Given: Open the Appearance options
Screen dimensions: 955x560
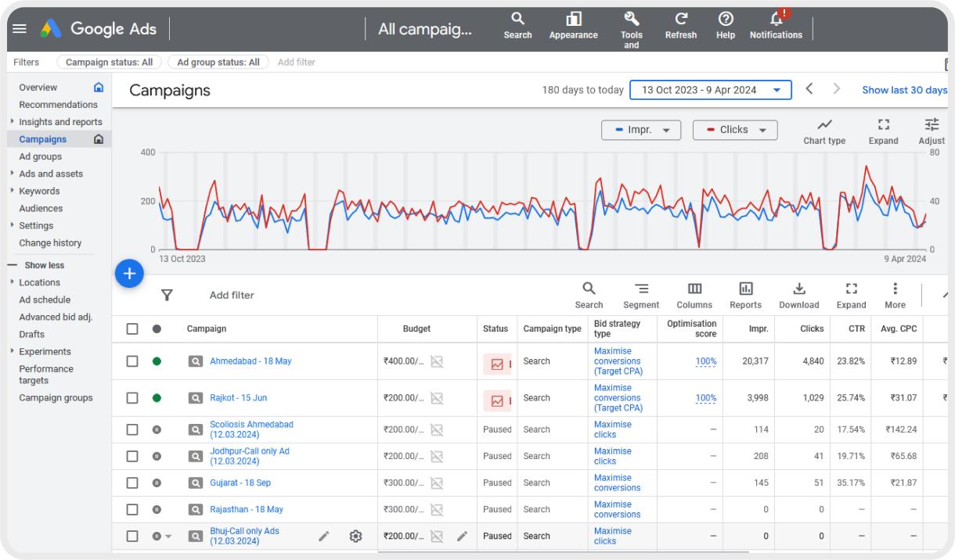Looking at the screenshot, I should pos(574,25).
